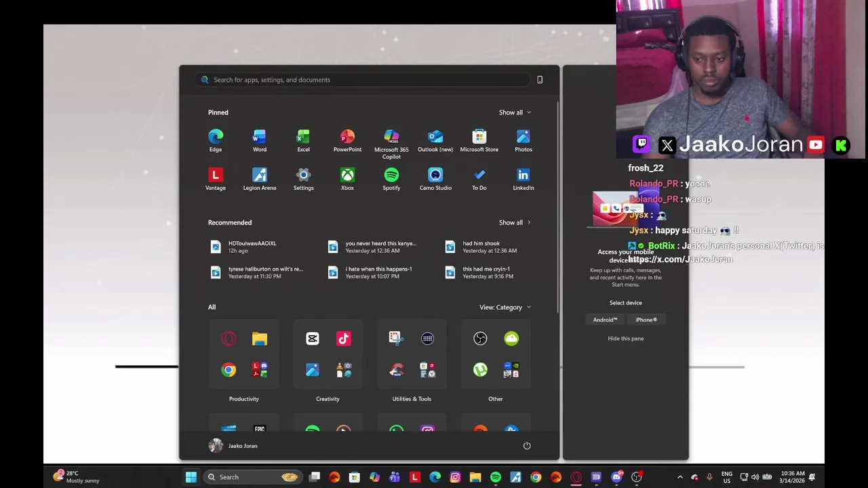
Task: Launch CCleaner from Utilities & Tools group
Action: click(x=396, y=369)
